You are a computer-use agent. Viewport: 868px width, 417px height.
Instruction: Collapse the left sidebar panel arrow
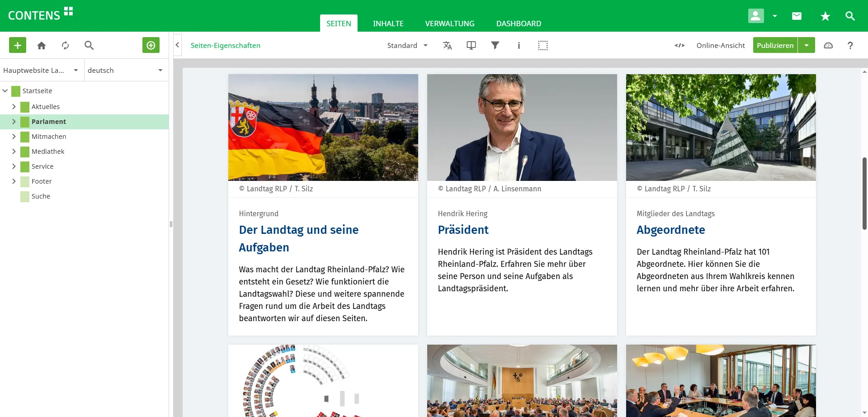(x=178, y=45)
